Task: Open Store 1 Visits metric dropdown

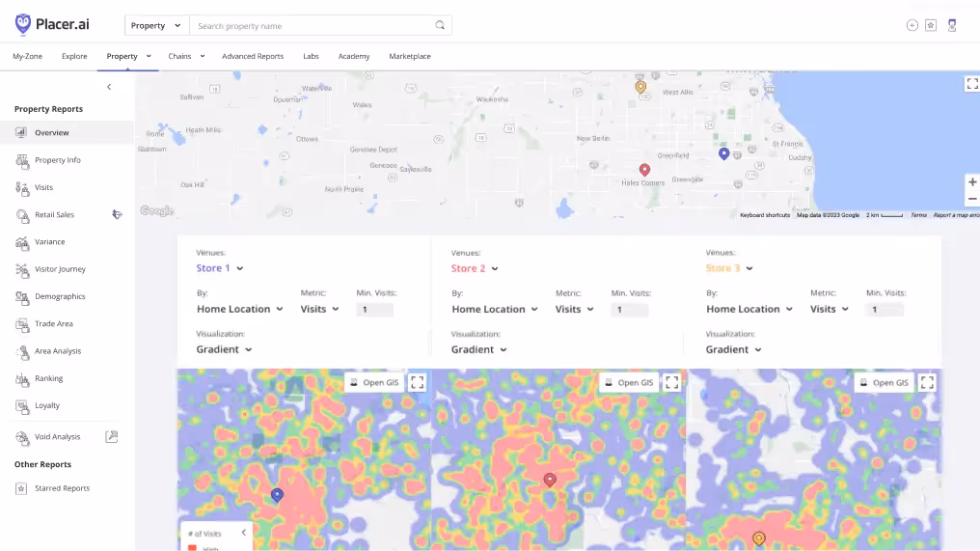Action: (x=319, y=309)
